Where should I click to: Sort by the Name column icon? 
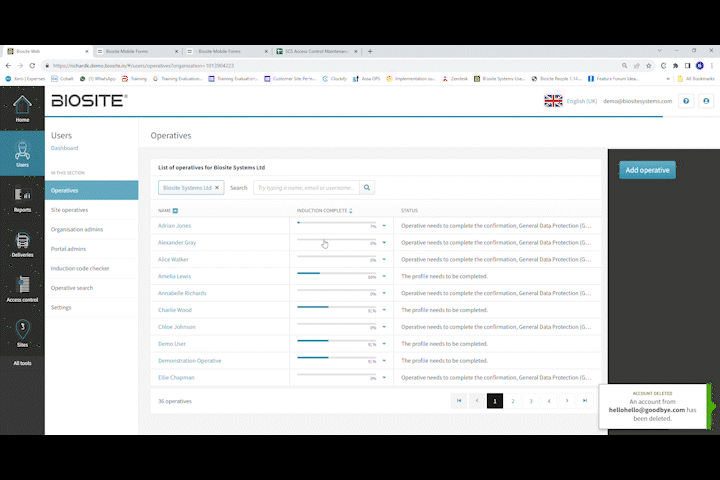click(x=175, y=210)
